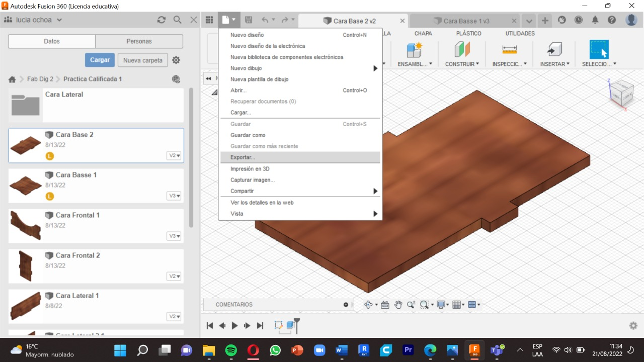Click the globe web view icon
The width and height of the screenshot is (644, 362).
(x=176, y=79)
